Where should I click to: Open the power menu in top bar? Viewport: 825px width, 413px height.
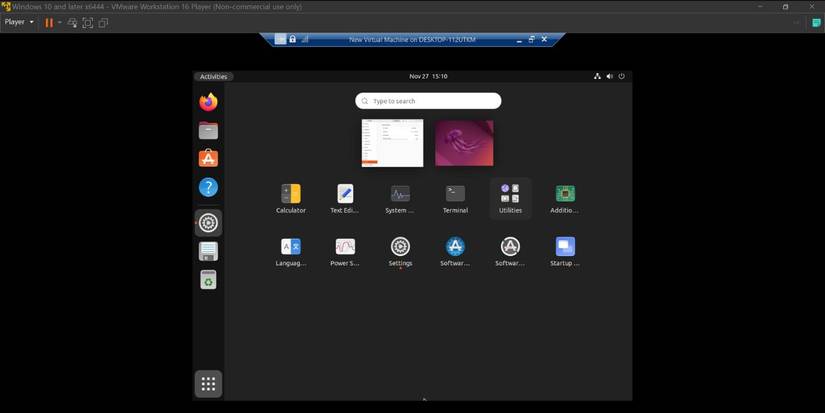[x=621, y=76]
